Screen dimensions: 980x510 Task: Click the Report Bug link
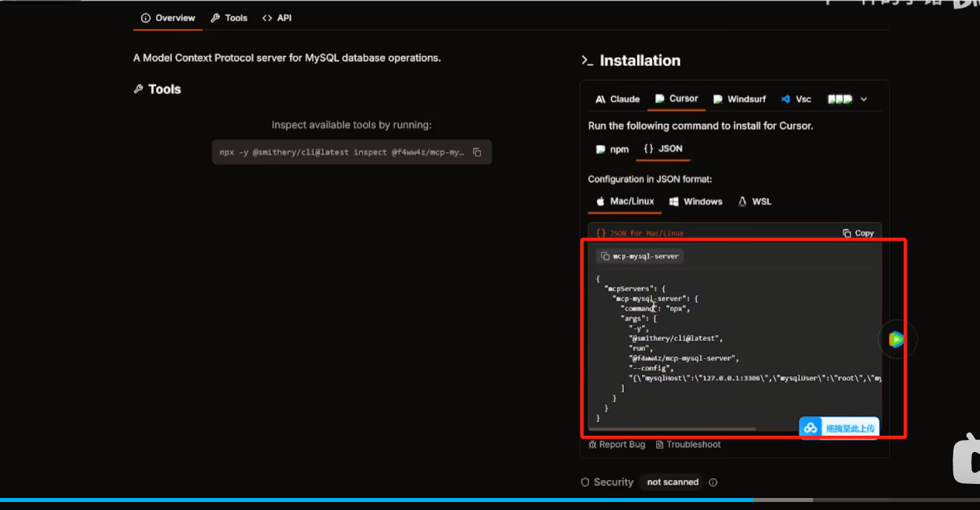(617, 445)
